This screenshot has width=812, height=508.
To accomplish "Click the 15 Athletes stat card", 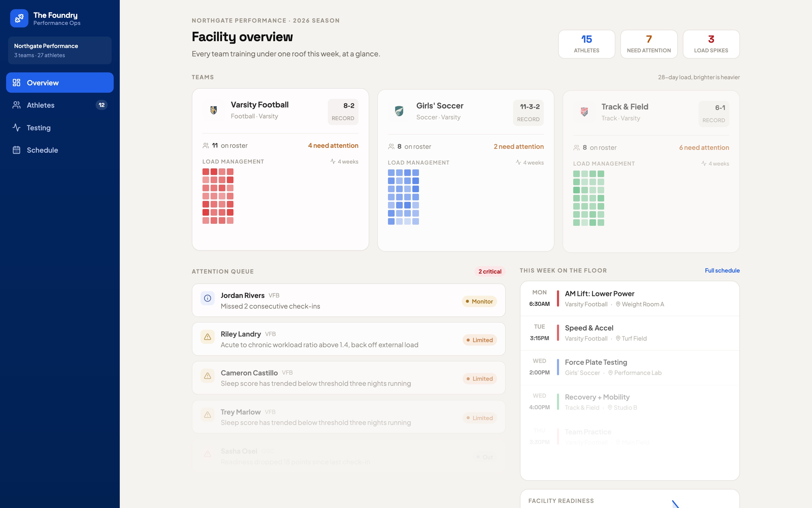I will pyautogui.click(x=586, y=44).
